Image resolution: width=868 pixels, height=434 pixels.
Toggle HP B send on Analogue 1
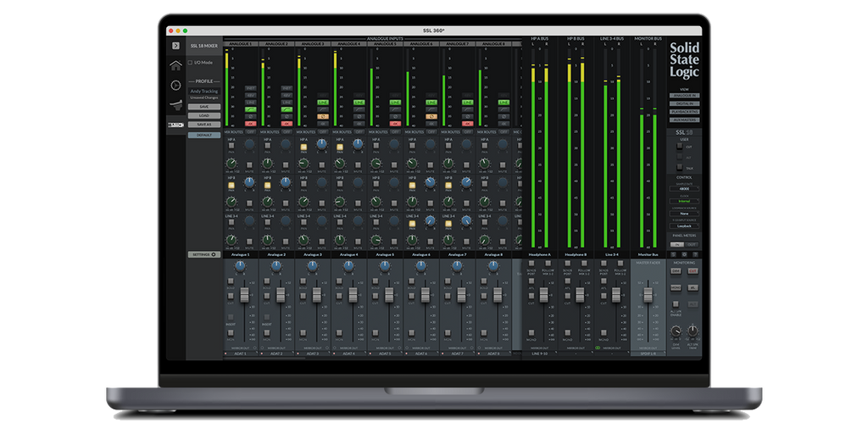pyautogui.click(x=231, y=185)
